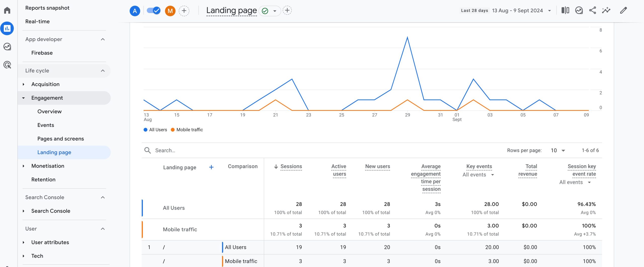The height and width of the screenshot is (267, 644).
Task: Open the Firebase link in the sidebar
Action: click(x=42, y=53)
